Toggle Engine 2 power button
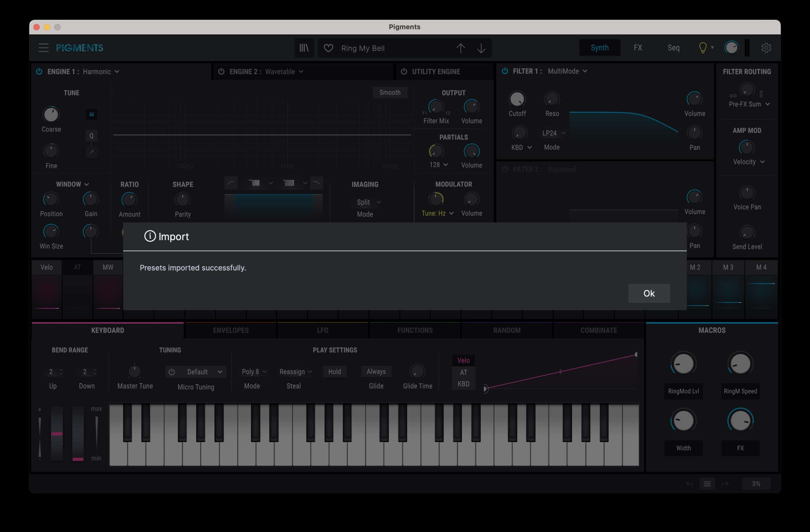This screenshot has height=532, width=810. tap(221, 72)
